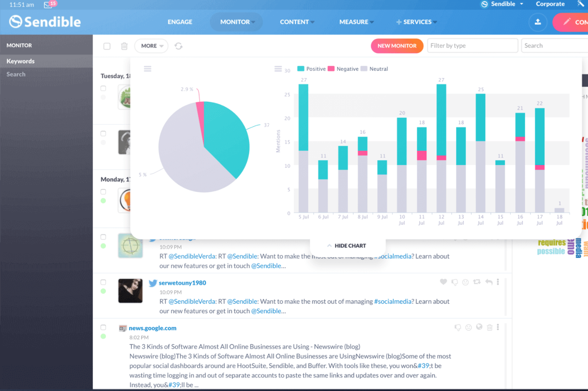Click the word 'possible' in the word cloud
The width and height of the screenshot is (588, 391).
pyautogui.click(x=551, y=251)
